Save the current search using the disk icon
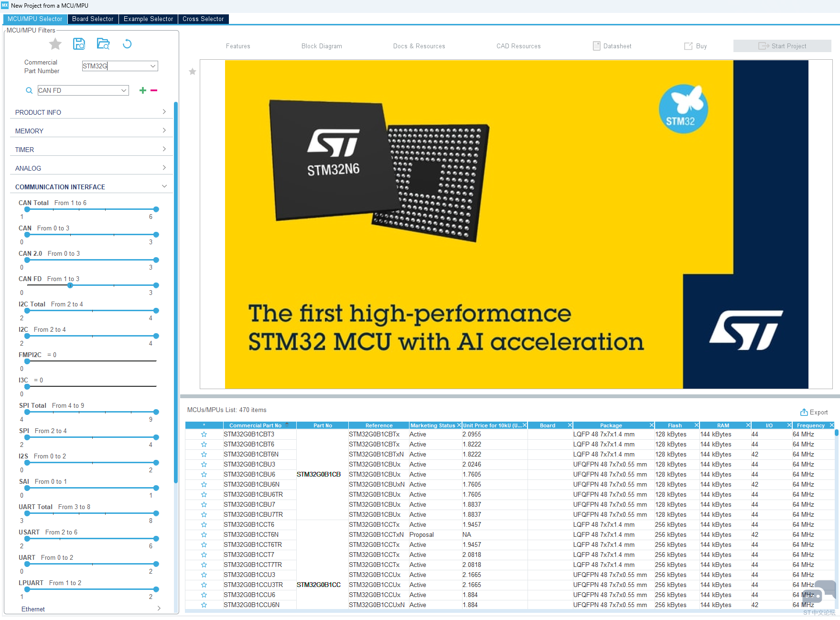Screen dimensions: 840x620 pos(79,44)
